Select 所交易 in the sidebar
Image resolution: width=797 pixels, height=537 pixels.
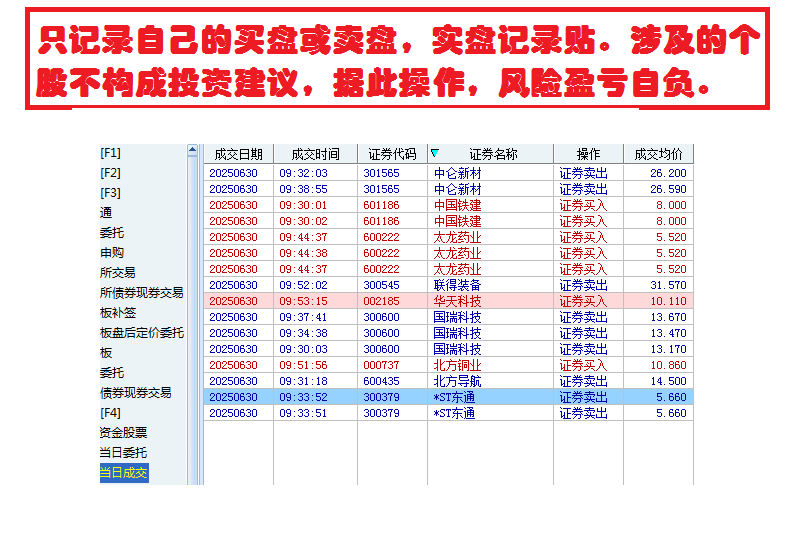118,273
